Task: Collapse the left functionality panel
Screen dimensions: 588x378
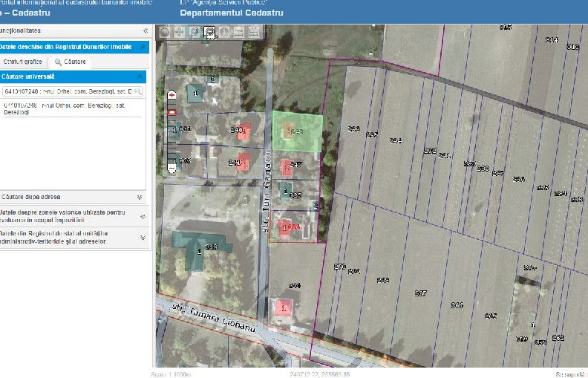Action: [x=146, y=30]
